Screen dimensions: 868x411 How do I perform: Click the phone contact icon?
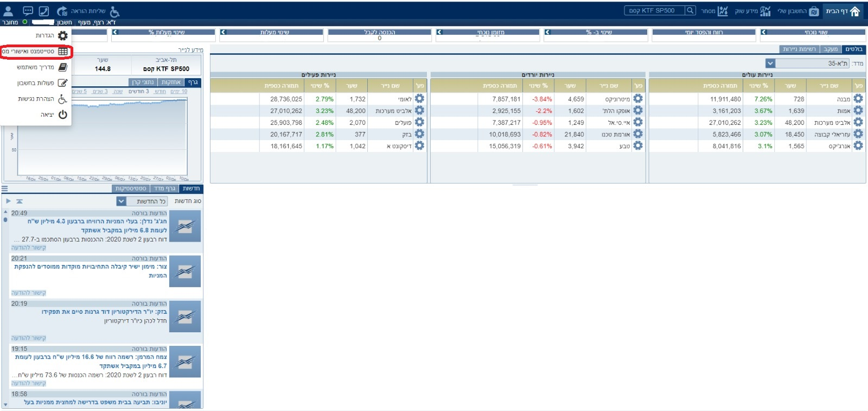pos(44,11)
